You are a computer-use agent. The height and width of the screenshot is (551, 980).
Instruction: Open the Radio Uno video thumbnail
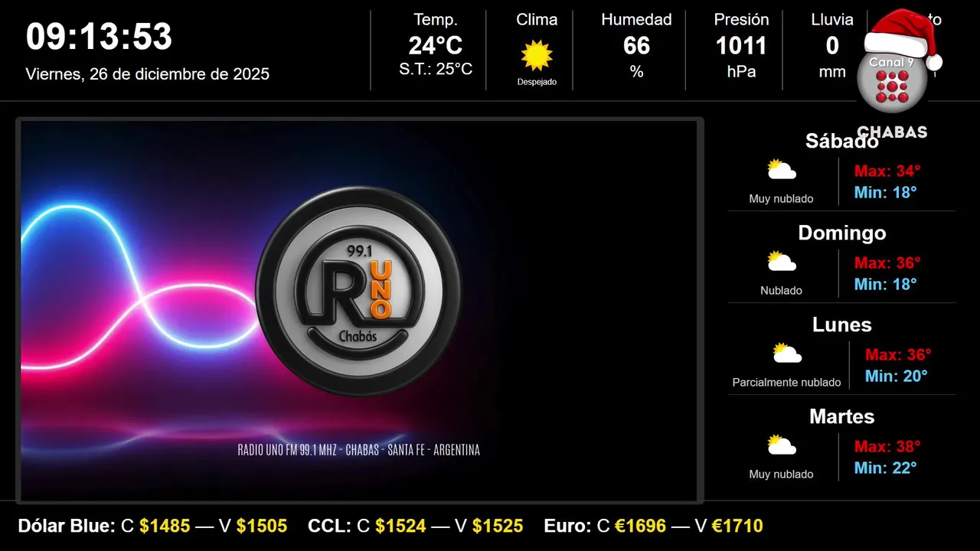point(359,311)
